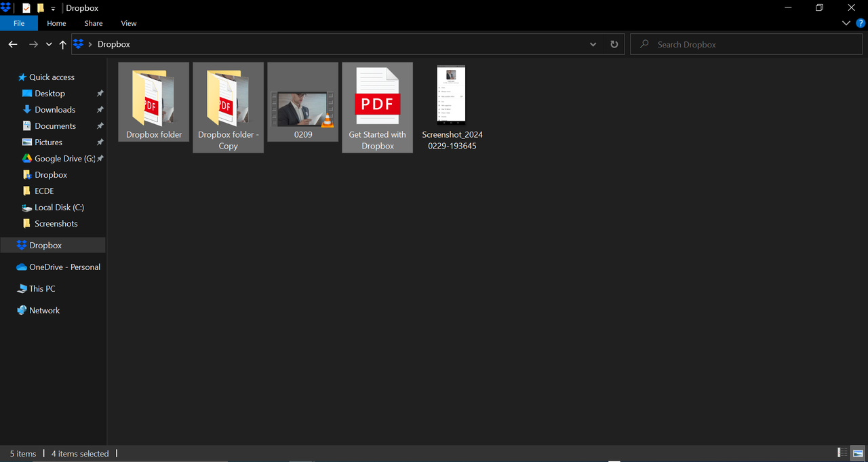Switch to the Home ribbon tab
868x462 pixels.
point(56,23)
